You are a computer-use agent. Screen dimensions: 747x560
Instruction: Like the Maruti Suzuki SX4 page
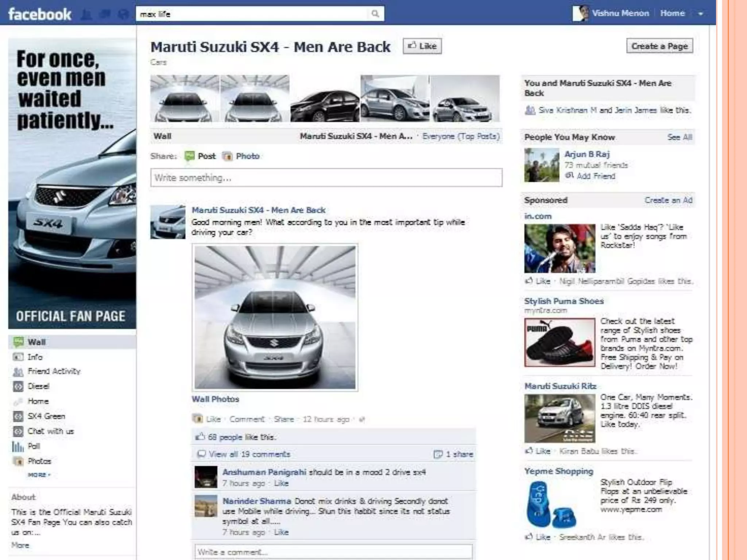(422, 46)
